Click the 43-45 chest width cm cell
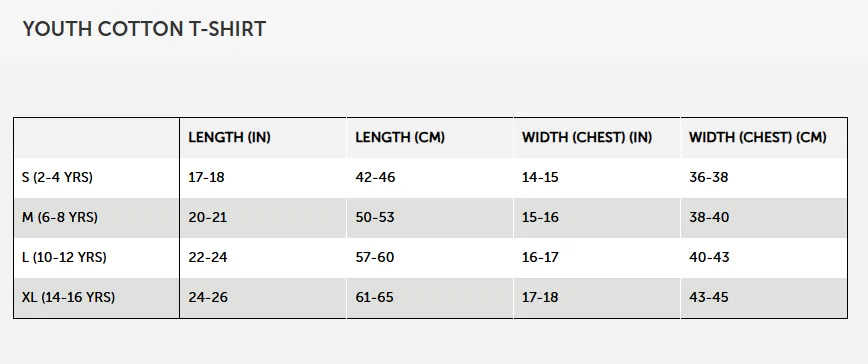The height and width of the screenshot is (364, 868). 709,298
